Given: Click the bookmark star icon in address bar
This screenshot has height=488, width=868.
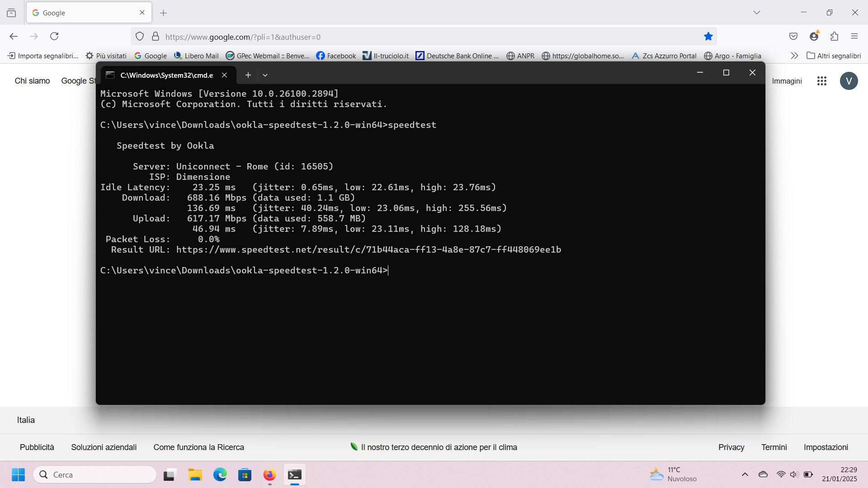Looking at the screenshot, I should [708, 37].
